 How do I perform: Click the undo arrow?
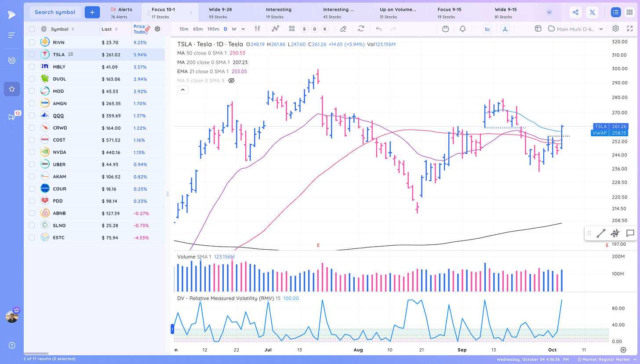pos(378,29)
